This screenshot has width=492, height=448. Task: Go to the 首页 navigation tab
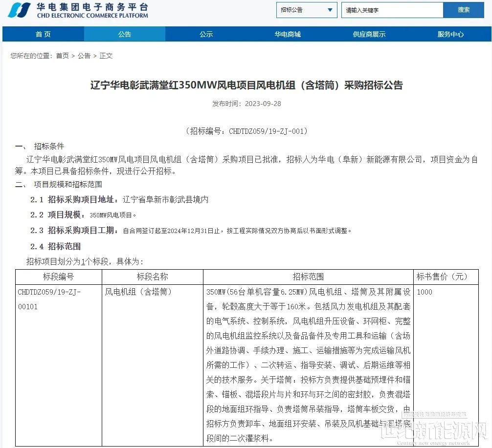pyautogui.click(x=44, y=34)
